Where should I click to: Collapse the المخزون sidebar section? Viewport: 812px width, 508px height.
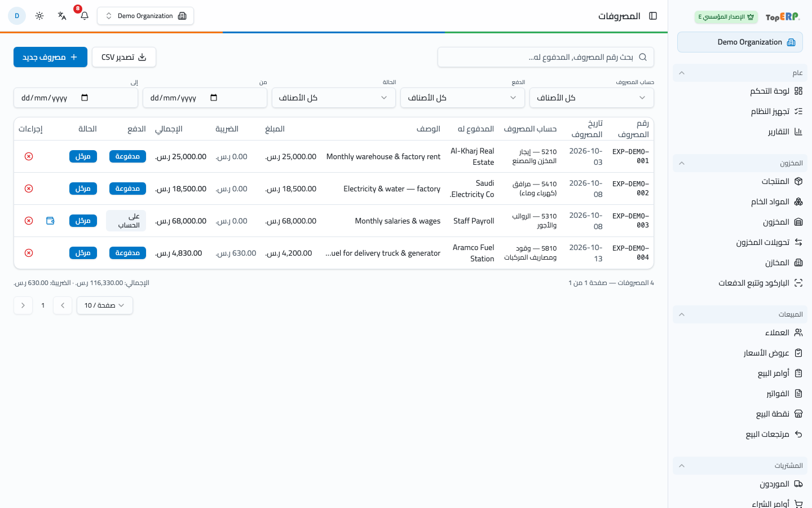[740, 163]
